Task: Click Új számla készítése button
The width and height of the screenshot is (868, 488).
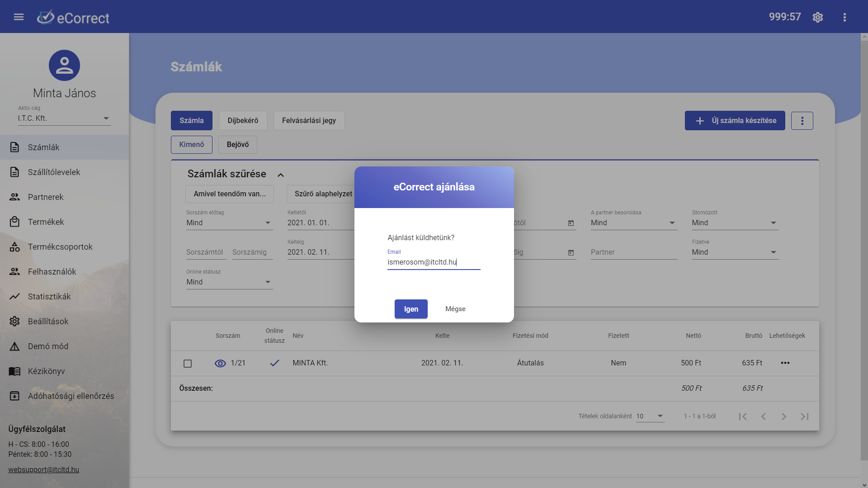Action: [x=735, y=121]
